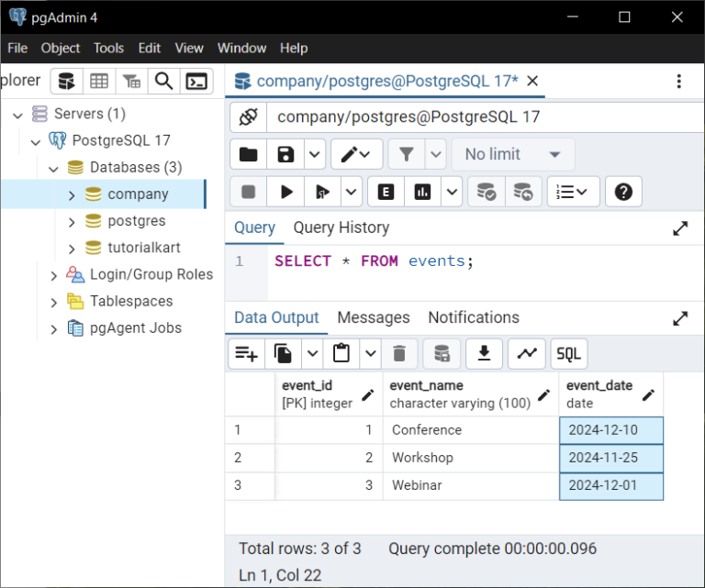The height and width of the screenshot is (588, 705).
Task: Click the Stop query square button
Action: 248,192
